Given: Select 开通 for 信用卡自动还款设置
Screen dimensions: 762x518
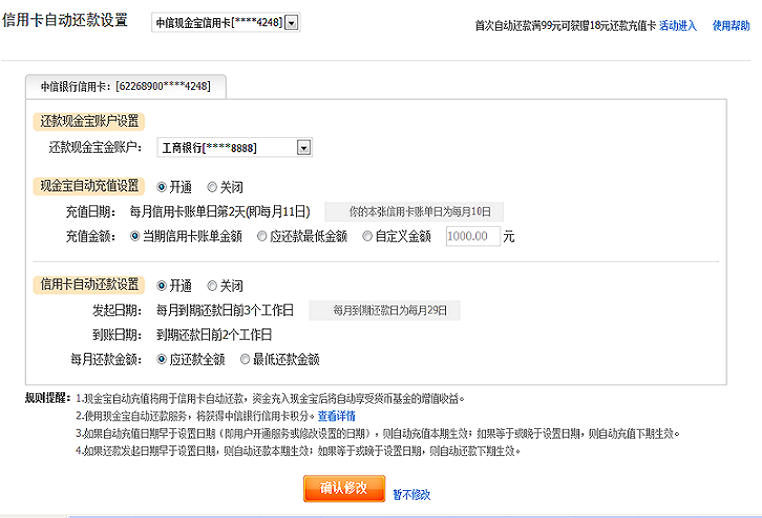Looking at the screenshot, I should 162,285.
